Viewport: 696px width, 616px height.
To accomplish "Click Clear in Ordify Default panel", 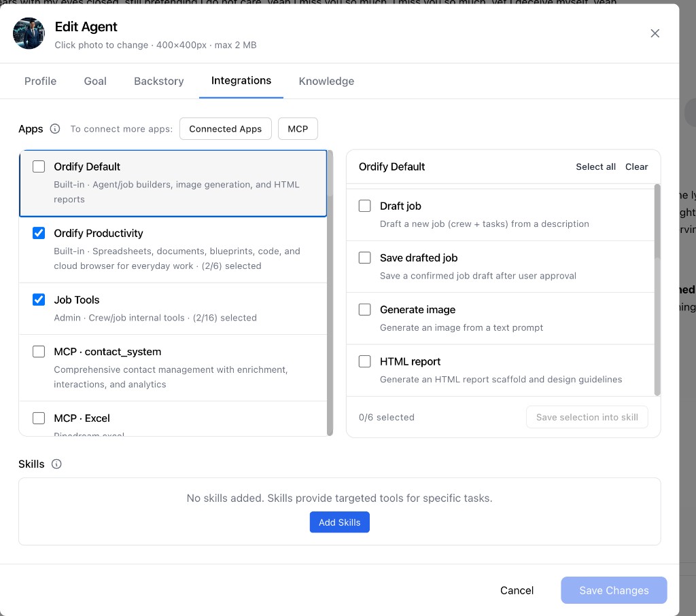I will point(636,167).
